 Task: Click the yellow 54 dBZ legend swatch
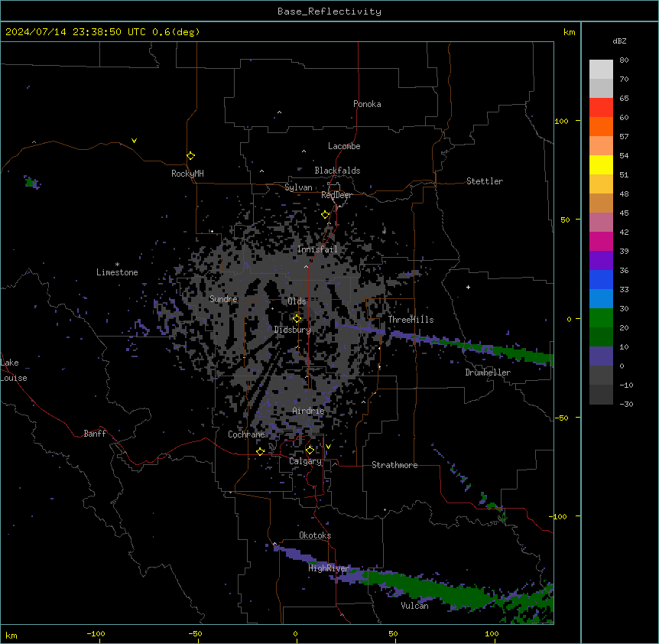tap(601, 164)
